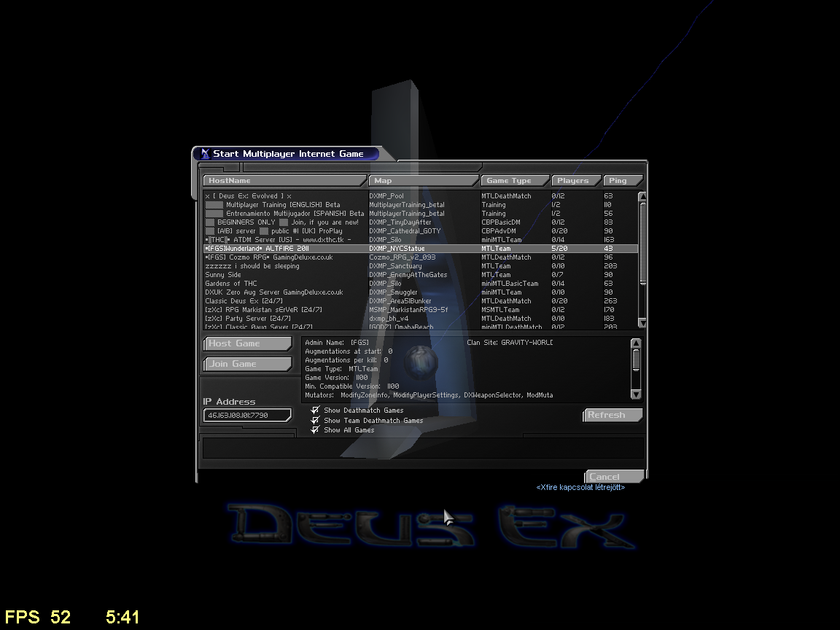Click the Deus Ex logo icon in title bar
The width and height of the screenshot is (840, 630).
[x=205, y=154]
